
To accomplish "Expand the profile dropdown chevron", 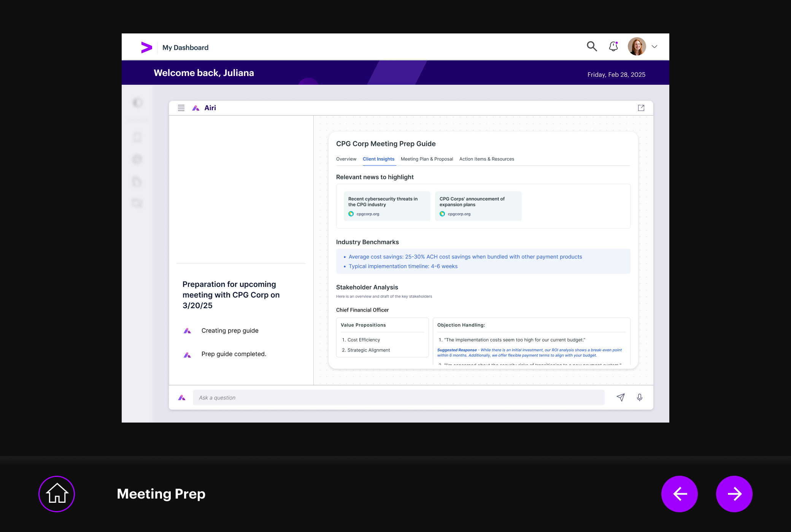I will 654,47.
